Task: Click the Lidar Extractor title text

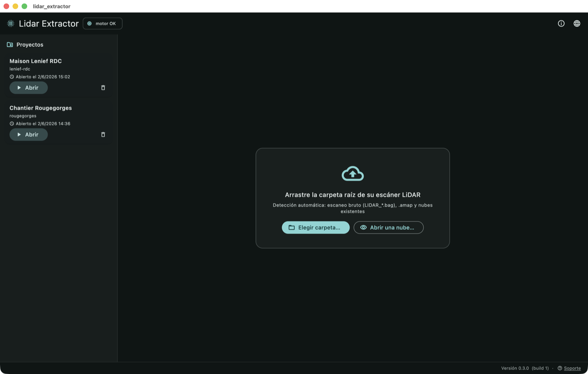Action: click(49, 23)
